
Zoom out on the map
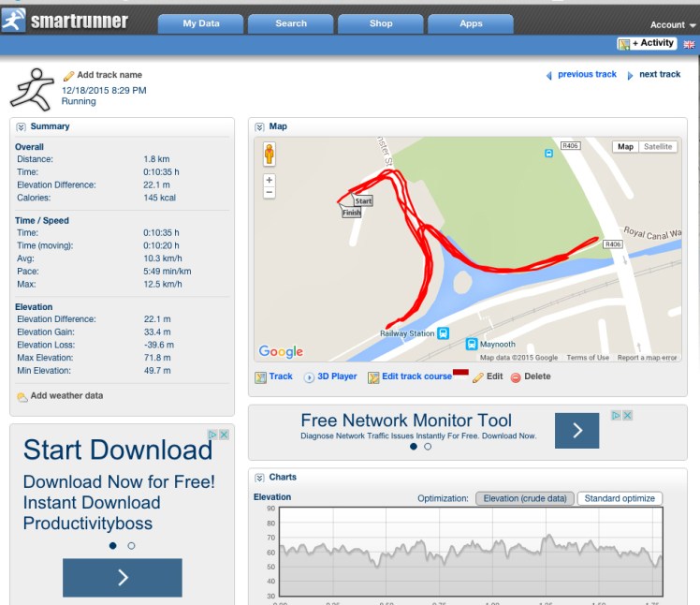pyautogui.click(x=270, y=193)
